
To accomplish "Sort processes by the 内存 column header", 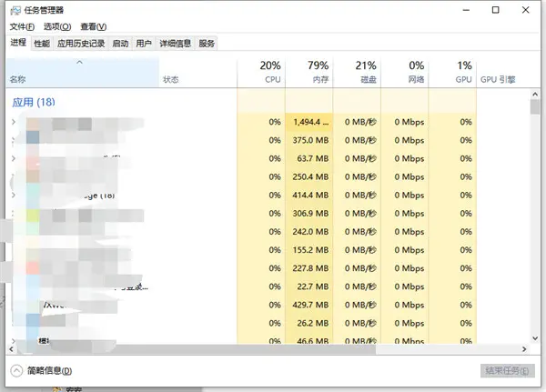I will coord(317,73).
